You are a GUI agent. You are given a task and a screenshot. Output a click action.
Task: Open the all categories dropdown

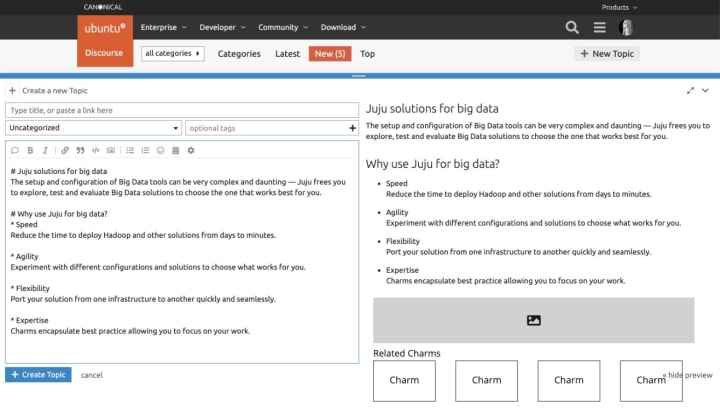173,53
